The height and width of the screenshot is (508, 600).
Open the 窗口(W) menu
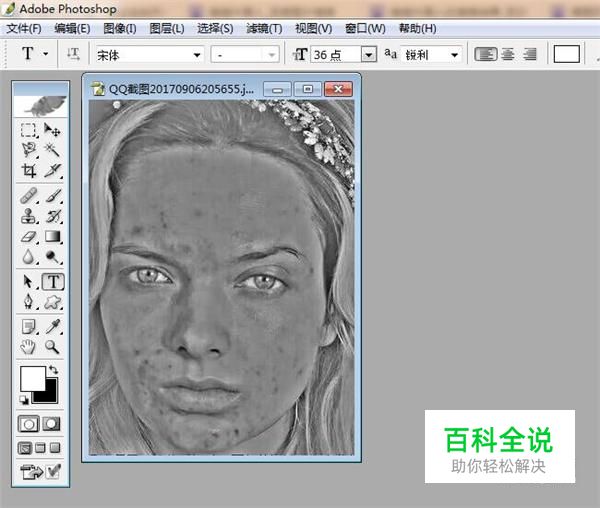[365, 29]
